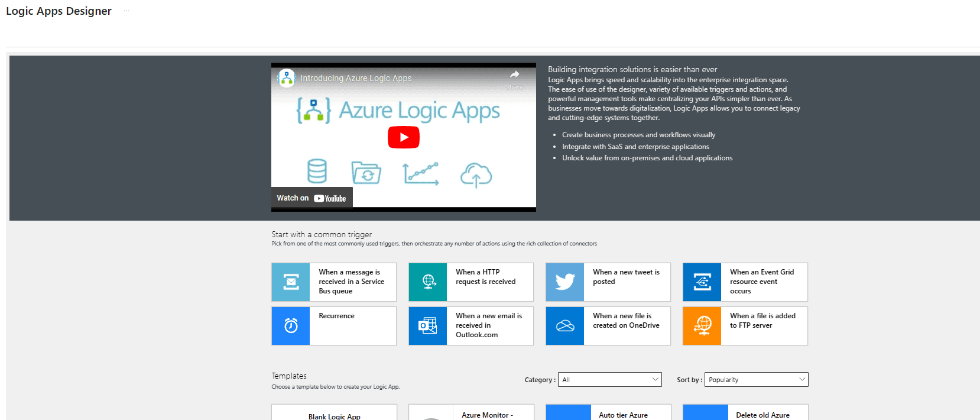Select the HTTP request trigger icon
The image size is (980, 420).
coord(428,282)
